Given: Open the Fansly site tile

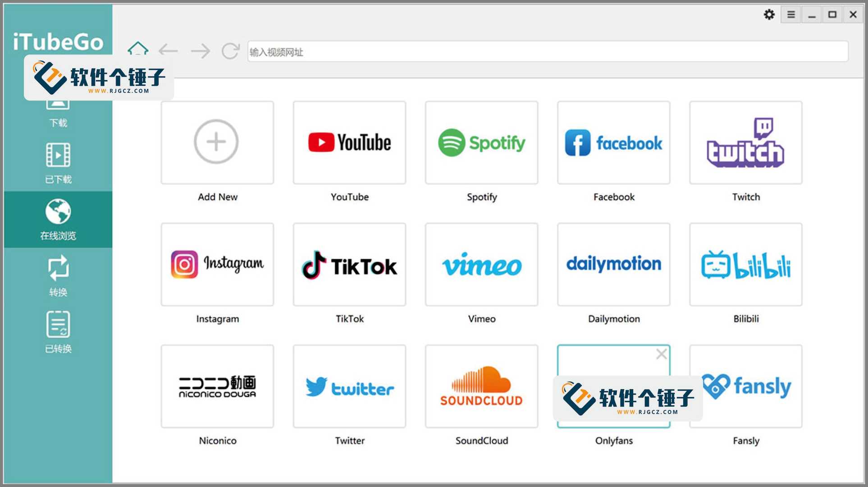Looking at the screenshot, I should (745, 386).
